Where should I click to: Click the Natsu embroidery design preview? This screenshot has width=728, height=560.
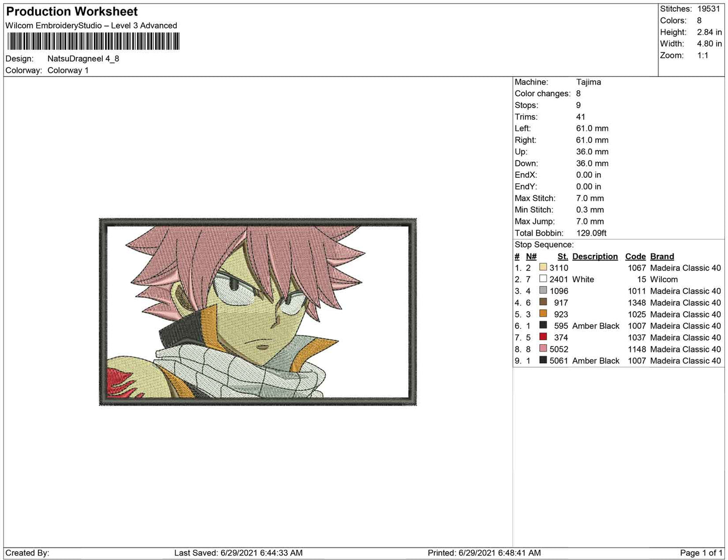pyautogui.click(x=258, y=312)
